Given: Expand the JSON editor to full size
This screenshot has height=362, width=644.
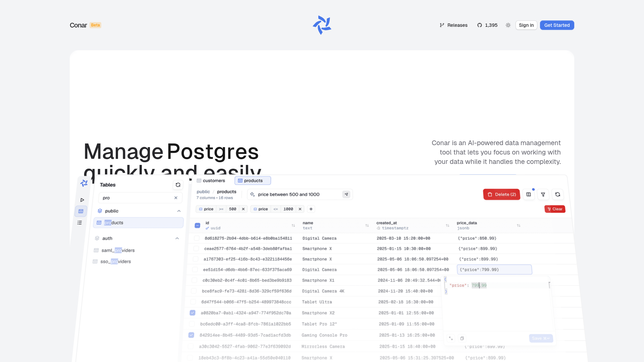Looking at the screenshot, I should point(451,339).
